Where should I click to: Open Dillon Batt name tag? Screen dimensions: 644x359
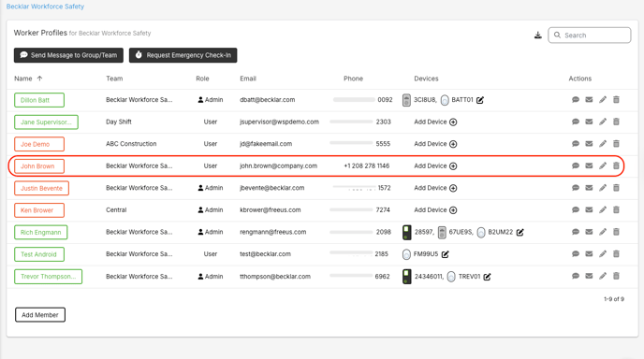[39, 100]
